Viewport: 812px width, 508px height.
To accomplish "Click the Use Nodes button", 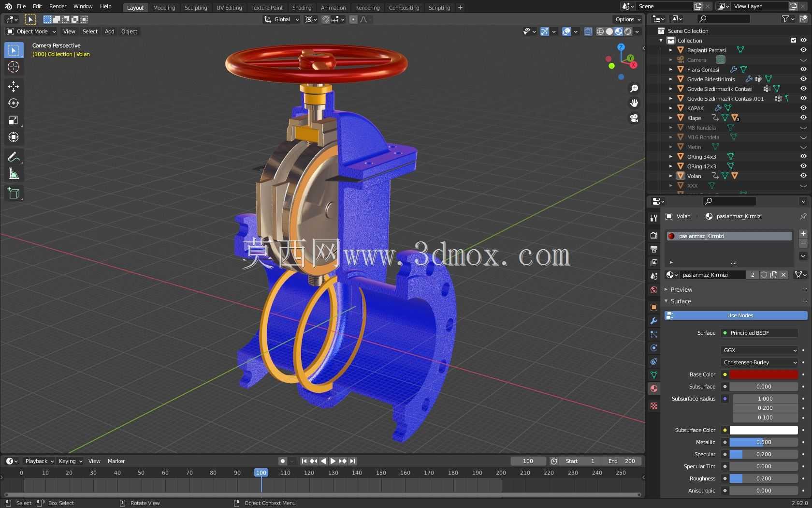I will point(736,315).
